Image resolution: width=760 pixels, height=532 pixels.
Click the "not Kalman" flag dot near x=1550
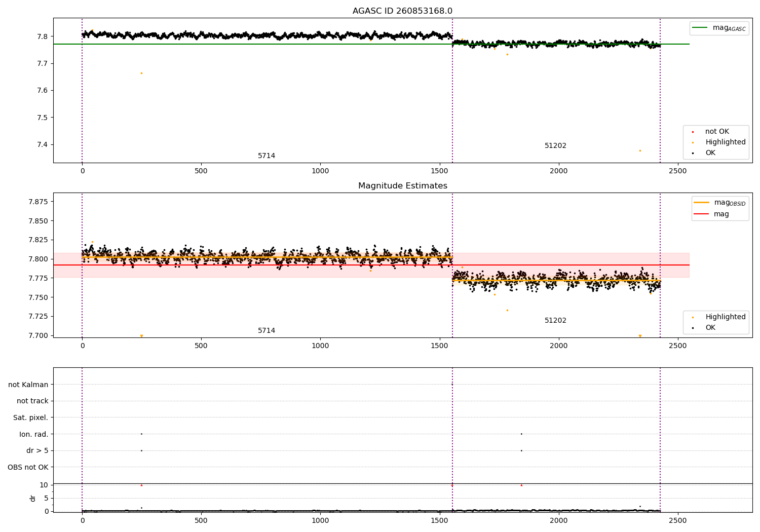(x=452, y=385)
